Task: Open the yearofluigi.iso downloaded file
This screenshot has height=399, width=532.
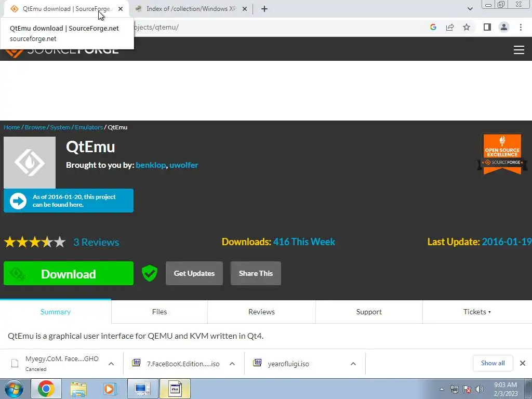Action: 288,364
